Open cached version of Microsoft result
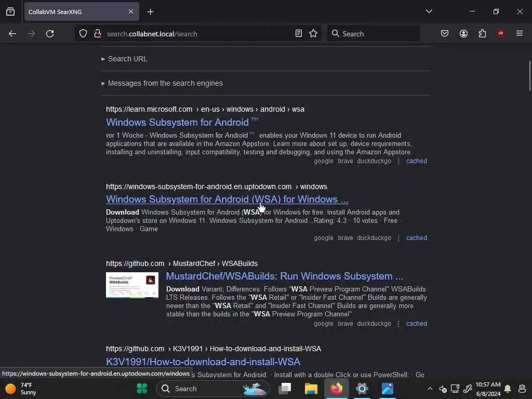The width and height of the screenshot is (532, 399). click(x=417, y=161)
